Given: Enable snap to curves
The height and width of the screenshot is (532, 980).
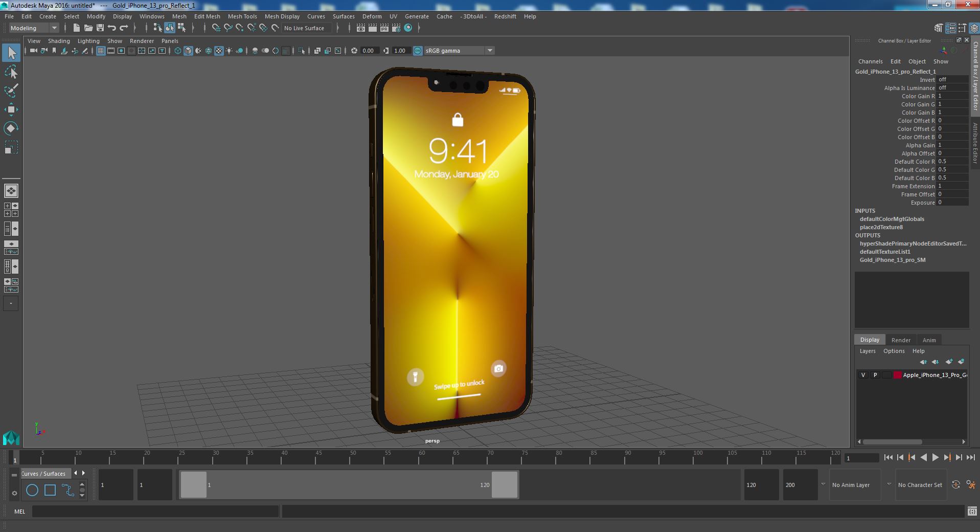Looking at the screenshot, I should (x=227, y=28).
